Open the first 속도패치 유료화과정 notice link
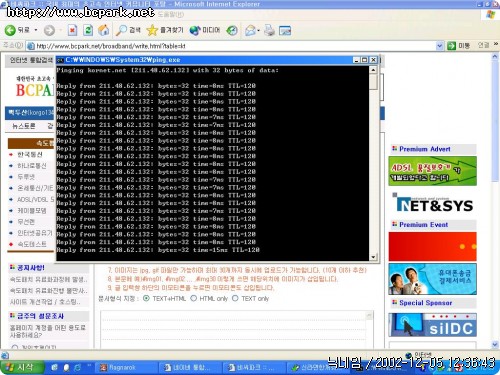 click(49, 279)
